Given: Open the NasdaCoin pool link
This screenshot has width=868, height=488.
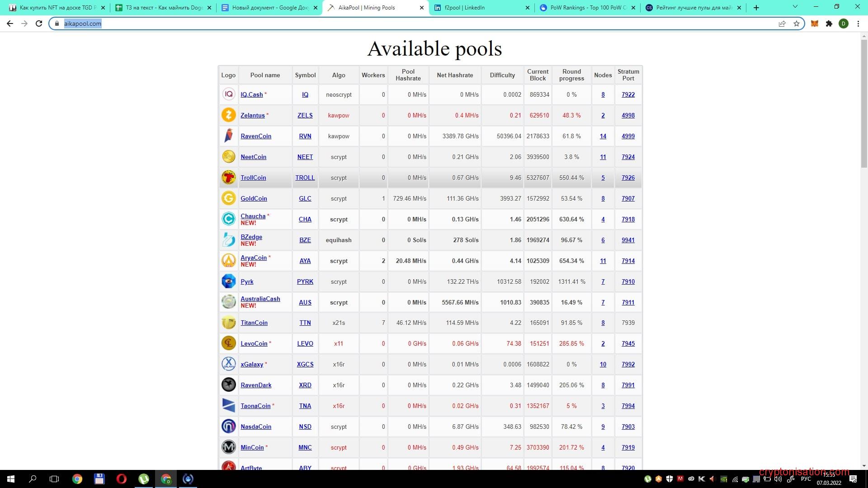Looking at the screenshot, I should pyautogui.click(x=256, y=427).
